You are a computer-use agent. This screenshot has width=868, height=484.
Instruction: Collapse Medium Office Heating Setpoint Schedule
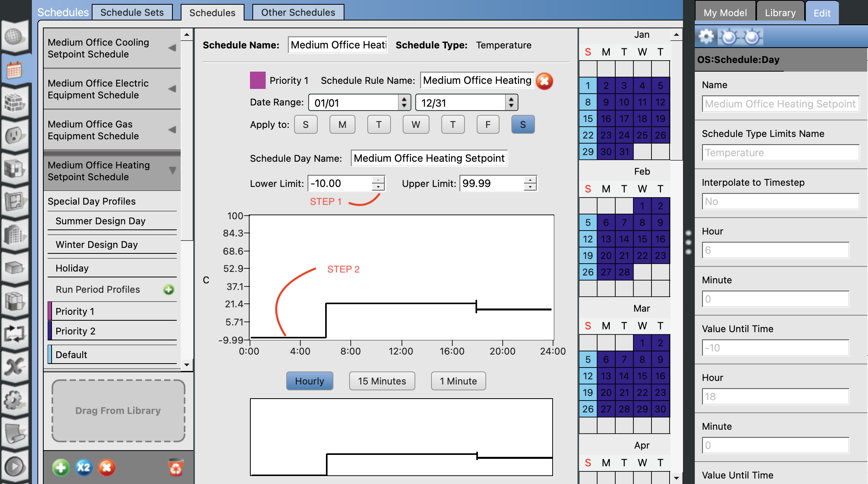[x=172, y=170]
